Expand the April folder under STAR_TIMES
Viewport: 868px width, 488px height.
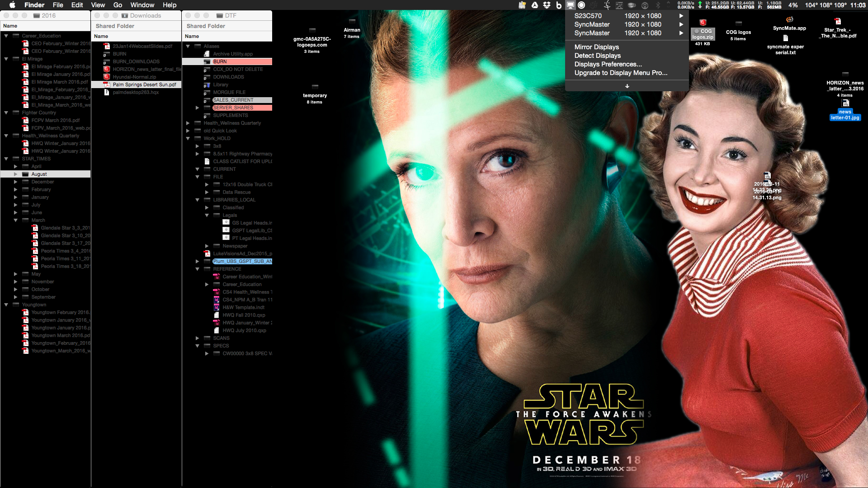point(16,166)
